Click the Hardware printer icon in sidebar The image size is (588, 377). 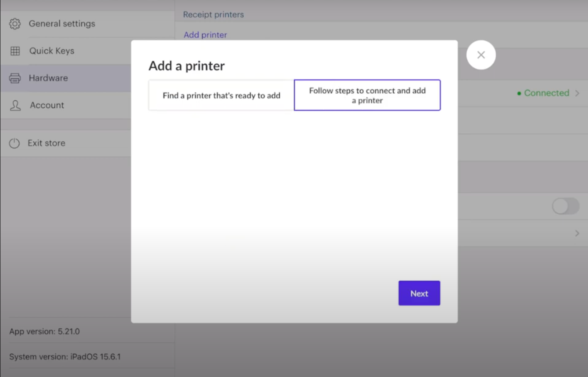coord(15,78)
